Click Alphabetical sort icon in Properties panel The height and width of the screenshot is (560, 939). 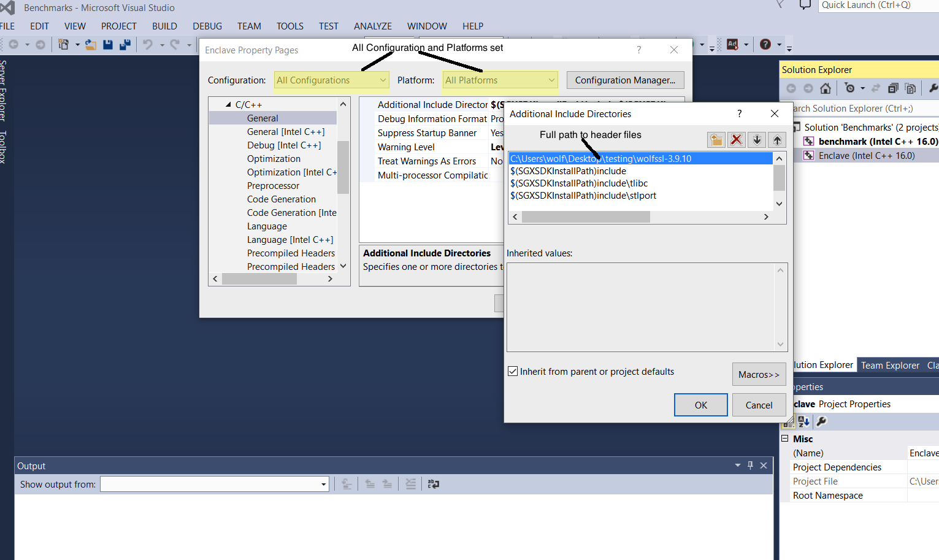803,421
